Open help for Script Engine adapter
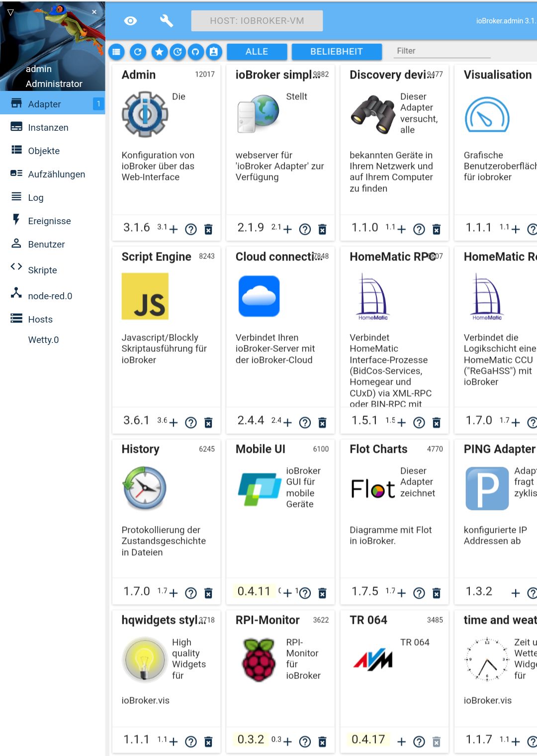 (x=191, y=422)
